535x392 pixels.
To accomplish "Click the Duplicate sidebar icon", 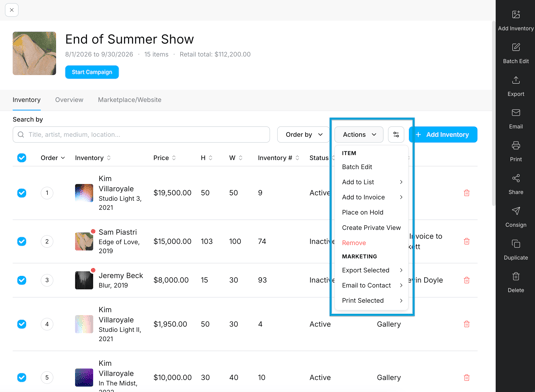I will (516, 244).
